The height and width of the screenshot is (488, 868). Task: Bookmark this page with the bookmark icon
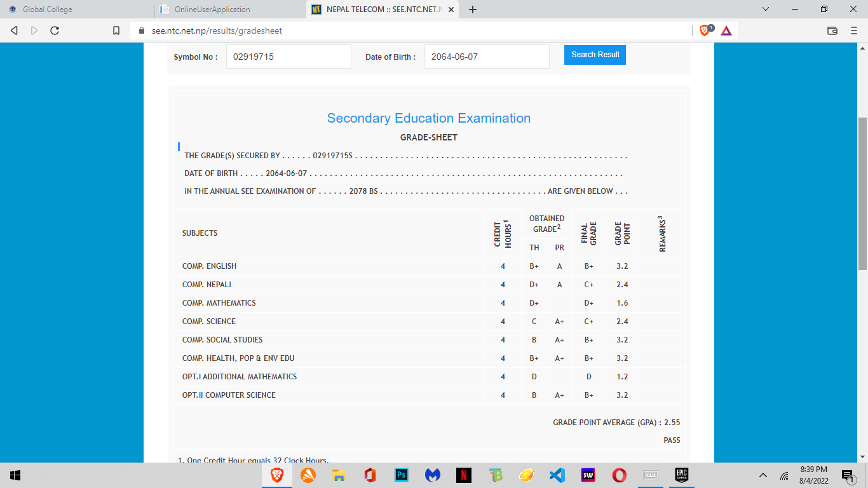tap(116, 30)
